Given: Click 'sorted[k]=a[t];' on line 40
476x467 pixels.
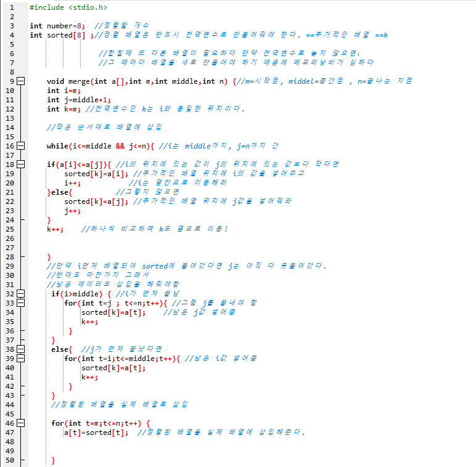Looking at the screenshot, I should coord(113,368).
